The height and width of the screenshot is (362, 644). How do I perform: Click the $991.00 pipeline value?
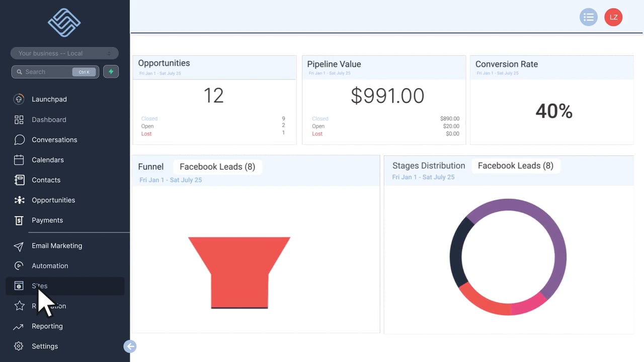[387, 96]
